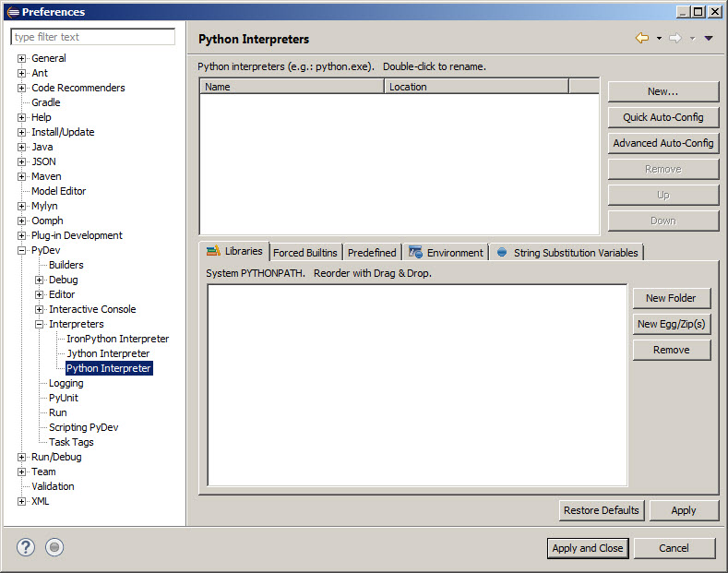
Task: Collapse the PyDev tree node
Action: point(22,250)
